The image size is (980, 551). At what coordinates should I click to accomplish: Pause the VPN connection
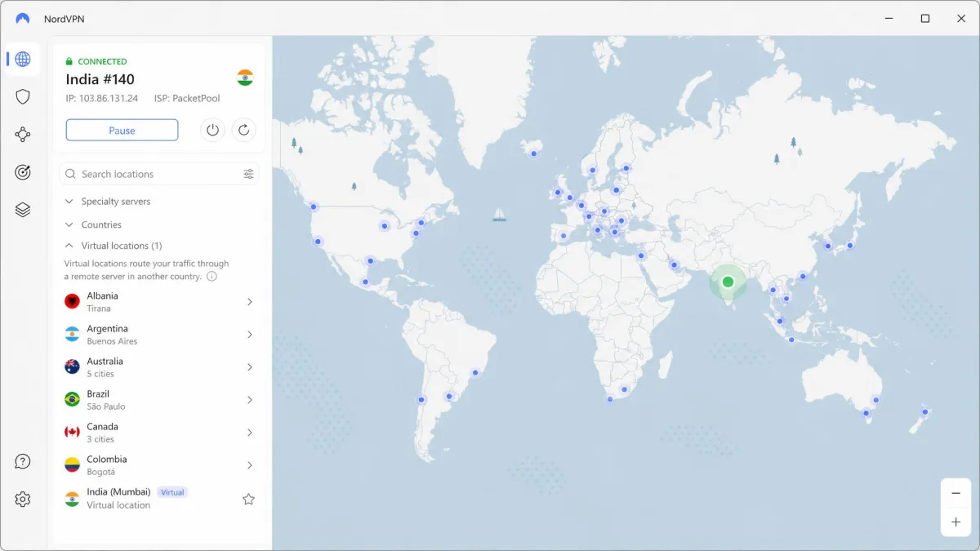coord(122,130)
